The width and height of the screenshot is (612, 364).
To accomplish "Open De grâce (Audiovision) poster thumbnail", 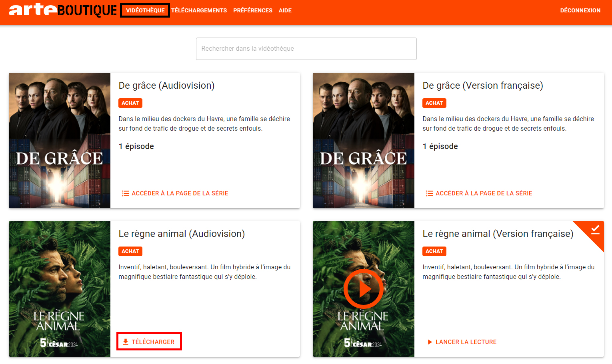I will (60, 140).
